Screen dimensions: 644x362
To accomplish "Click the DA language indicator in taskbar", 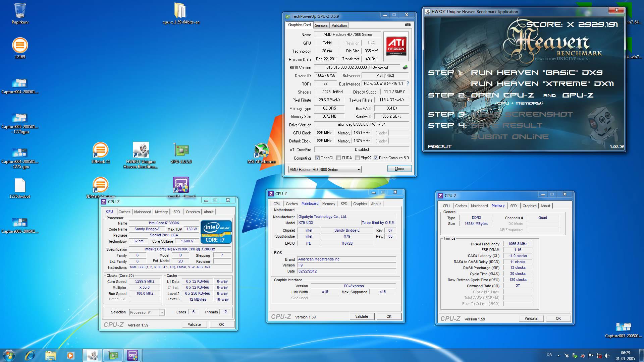I will 549,355.
